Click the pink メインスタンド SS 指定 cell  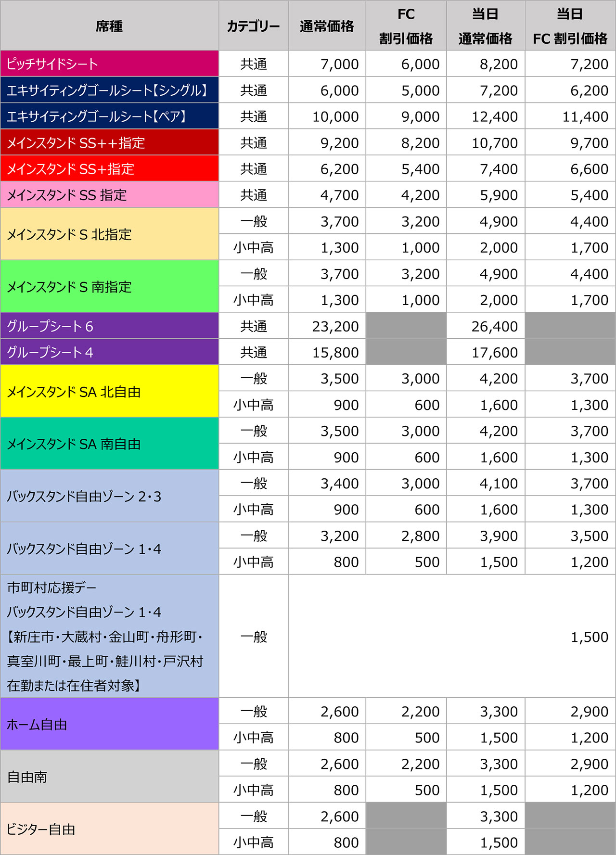pos(109,195)
